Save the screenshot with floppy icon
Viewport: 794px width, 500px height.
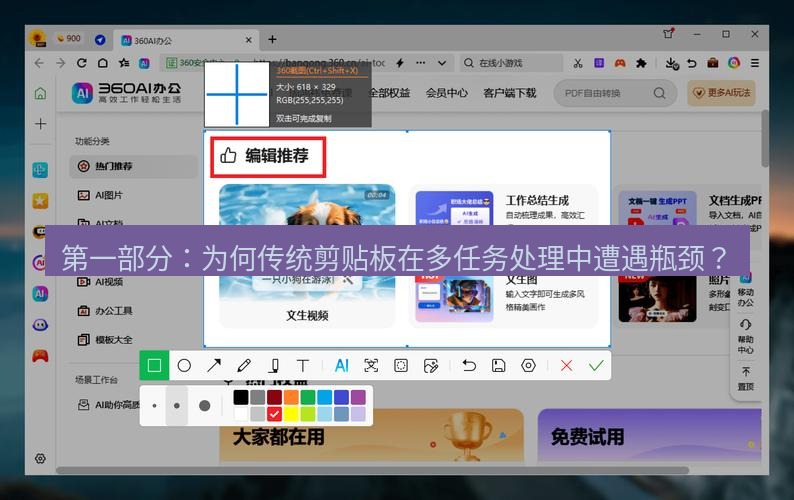click(498, 365)
